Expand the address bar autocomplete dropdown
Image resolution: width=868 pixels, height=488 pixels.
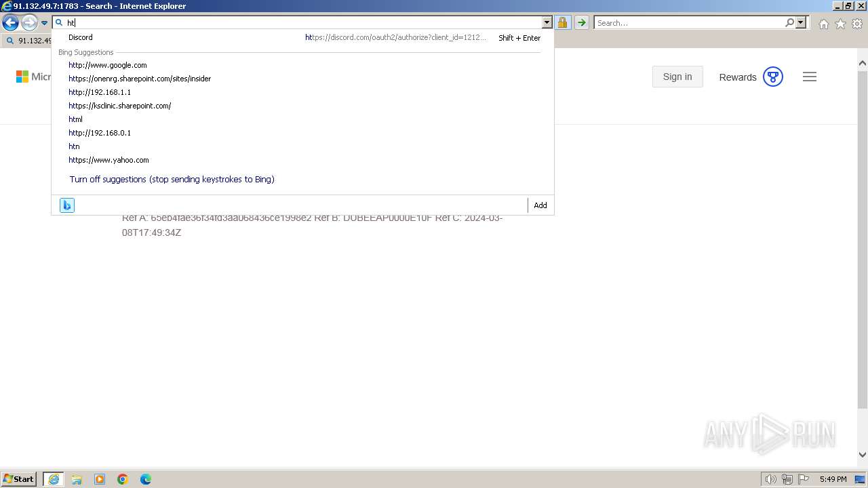(547, 22)
